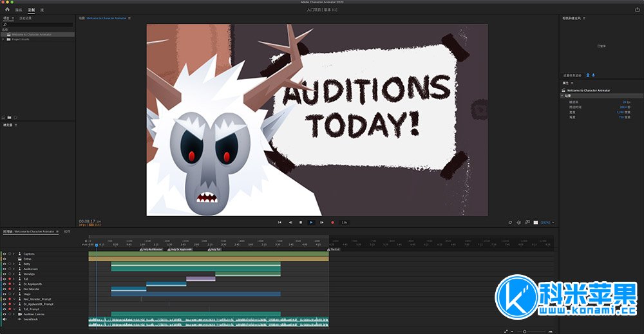
Task: Hide the Betty track with eye icon
Action: [x=5, y=264]
